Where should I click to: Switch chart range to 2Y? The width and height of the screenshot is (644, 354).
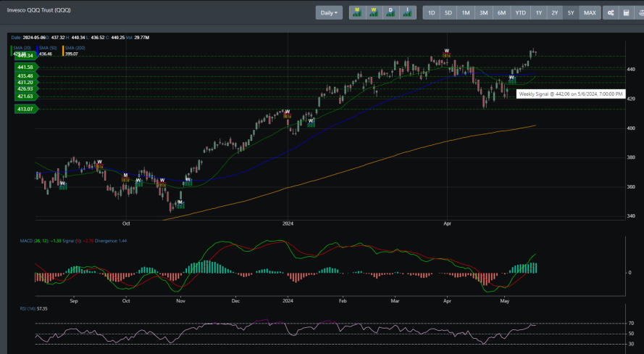[554, 13]
